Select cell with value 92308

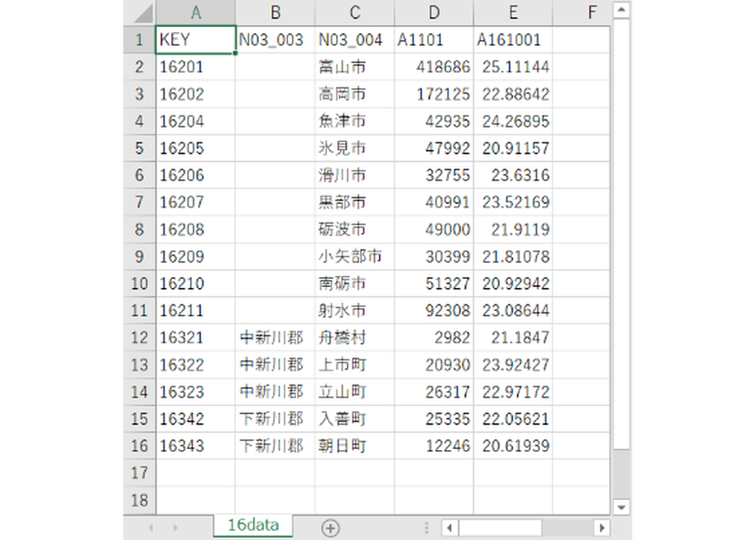pos(434,311)
